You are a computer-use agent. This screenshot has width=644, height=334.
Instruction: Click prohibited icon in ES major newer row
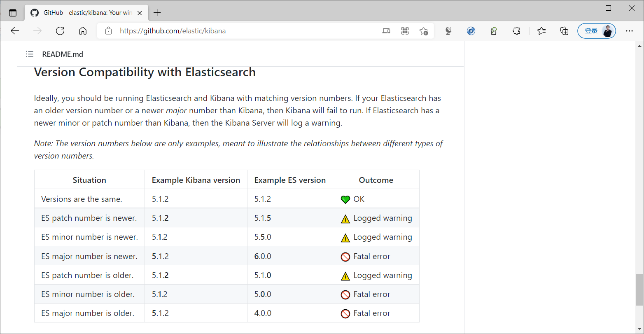345,257
